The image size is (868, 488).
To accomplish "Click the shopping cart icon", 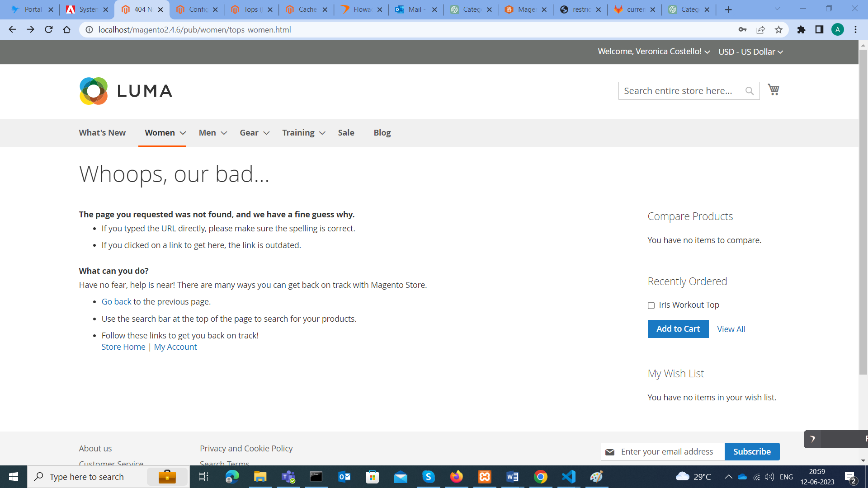I will pos(774,89).
